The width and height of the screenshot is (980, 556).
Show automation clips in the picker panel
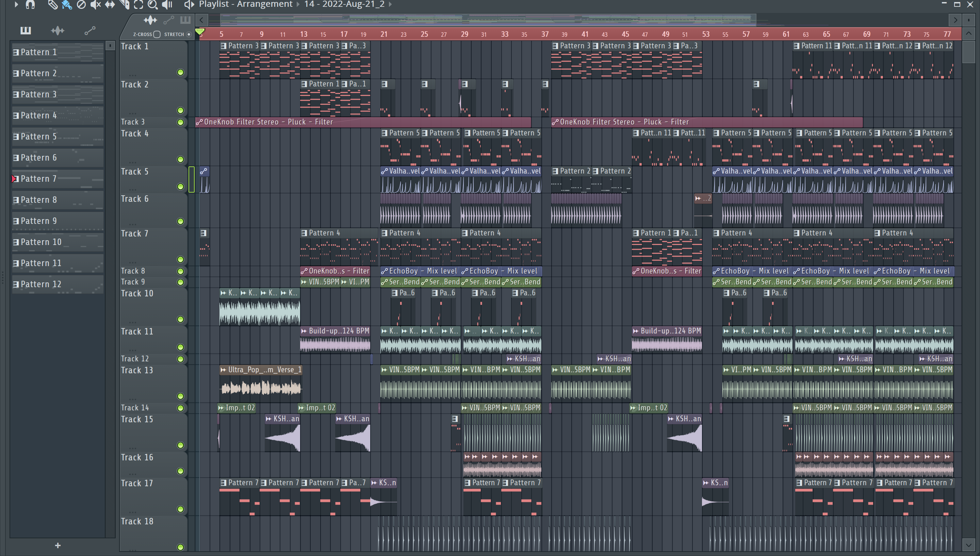pyautogui.click(x=90, y=31)
